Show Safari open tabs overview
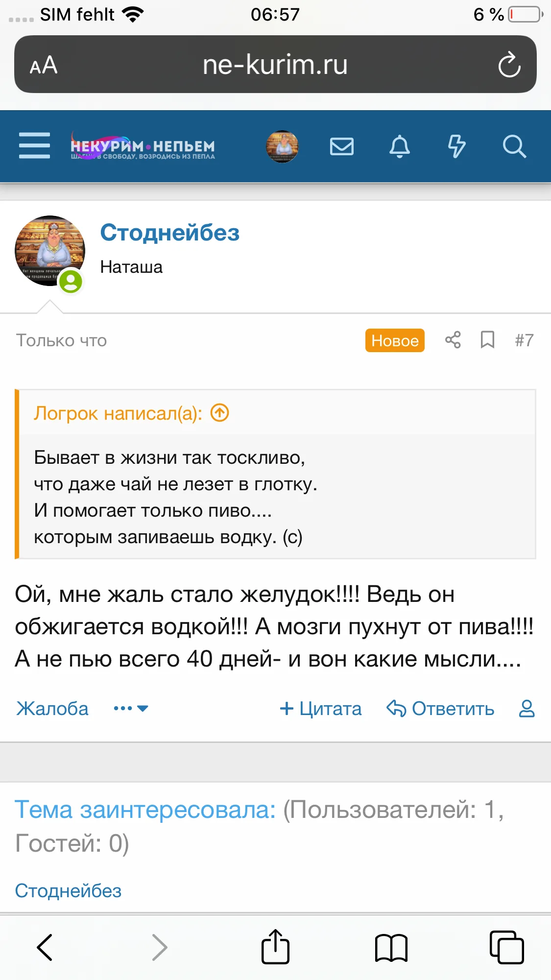551x980 pixels. tap(506, 947)
